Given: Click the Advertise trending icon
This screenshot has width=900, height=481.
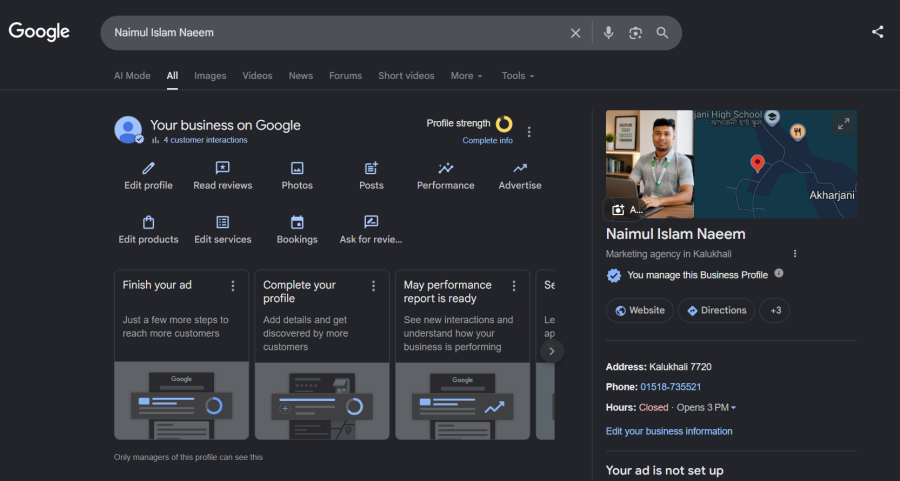Looking at the screenshot, I should (x=520, y=168).
